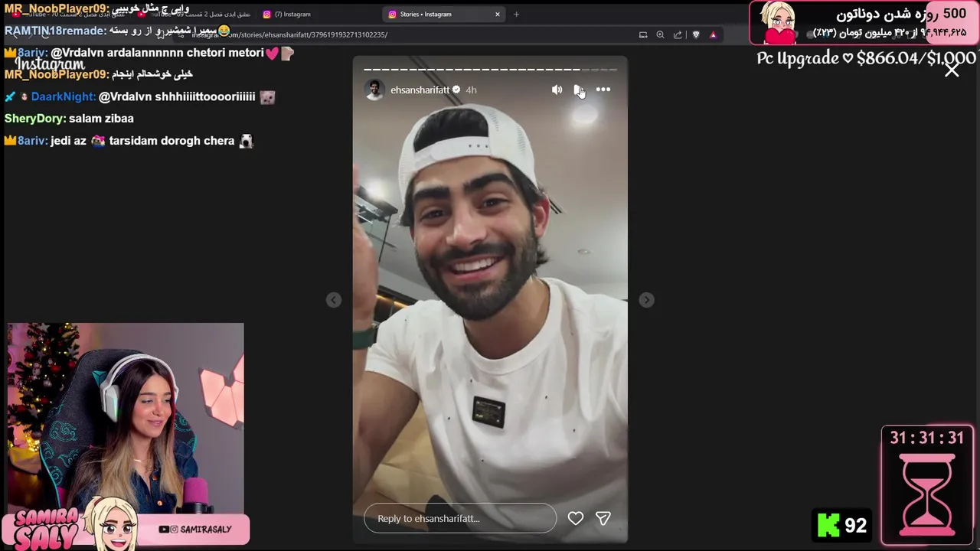The height and width of the screenshot is (551, 980).
Task: Click the SheryDory chat username
Action: pos(34,119)
